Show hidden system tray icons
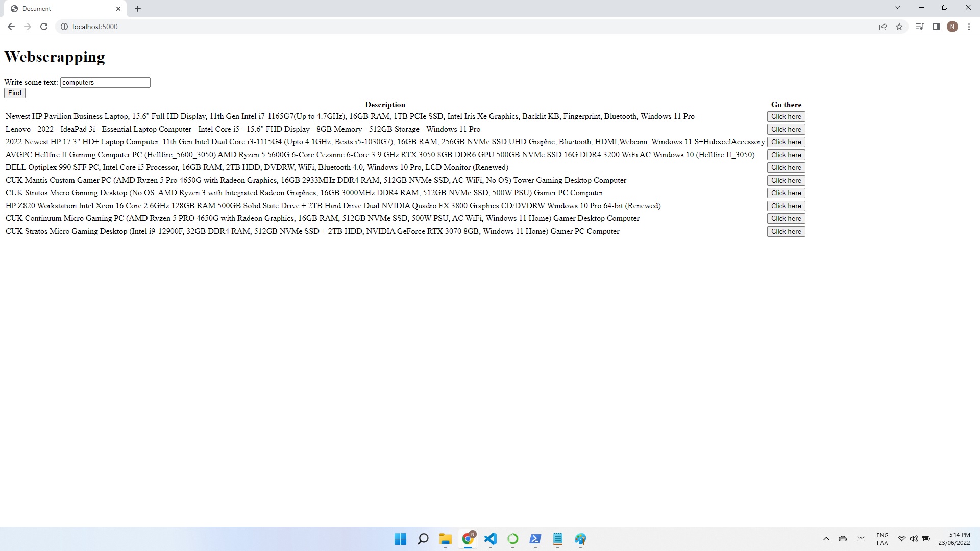980x551 pixels. [826, 539]
